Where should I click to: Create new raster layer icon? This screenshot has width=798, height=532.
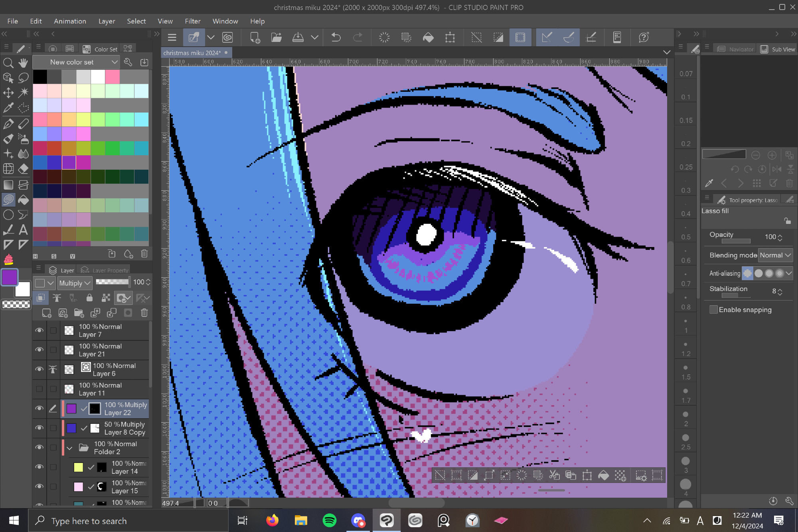tap(47, 313)
